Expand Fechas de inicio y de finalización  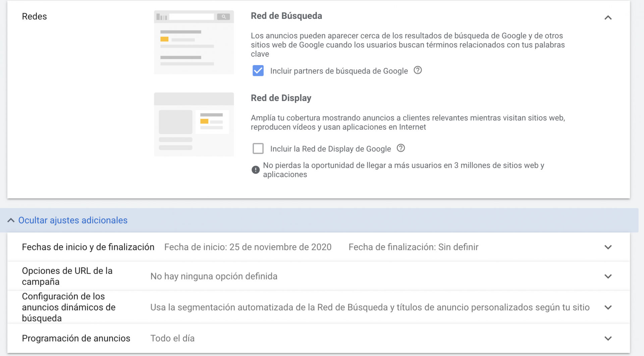point(608,247)
